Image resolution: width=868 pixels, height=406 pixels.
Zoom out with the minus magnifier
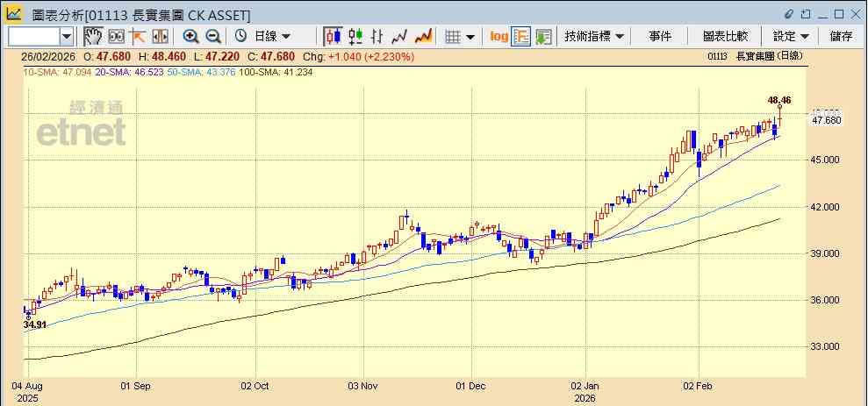[213, 37]
